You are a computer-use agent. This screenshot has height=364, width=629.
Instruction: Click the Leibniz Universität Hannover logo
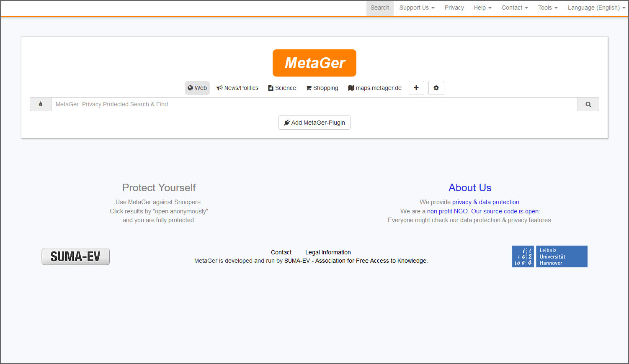[x=549, y=256]
